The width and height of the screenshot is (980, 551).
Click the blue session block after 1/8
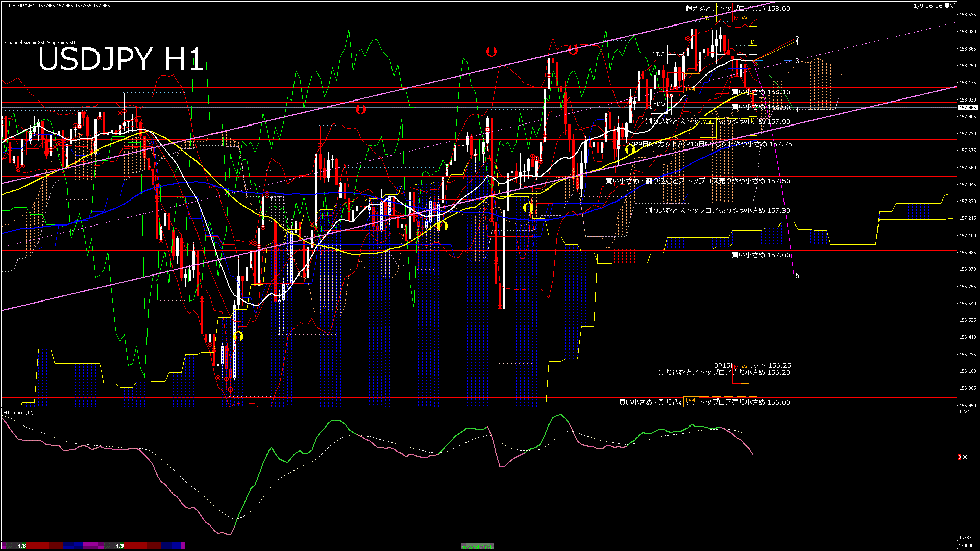pyautogui.click(x=73, y=546)
